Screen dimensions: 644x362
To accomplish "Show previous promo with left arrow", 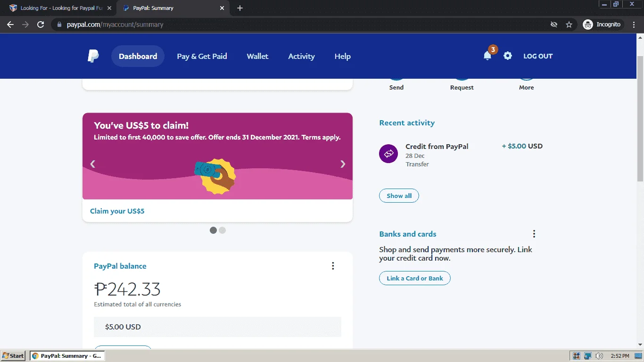I will coord(93,164).
